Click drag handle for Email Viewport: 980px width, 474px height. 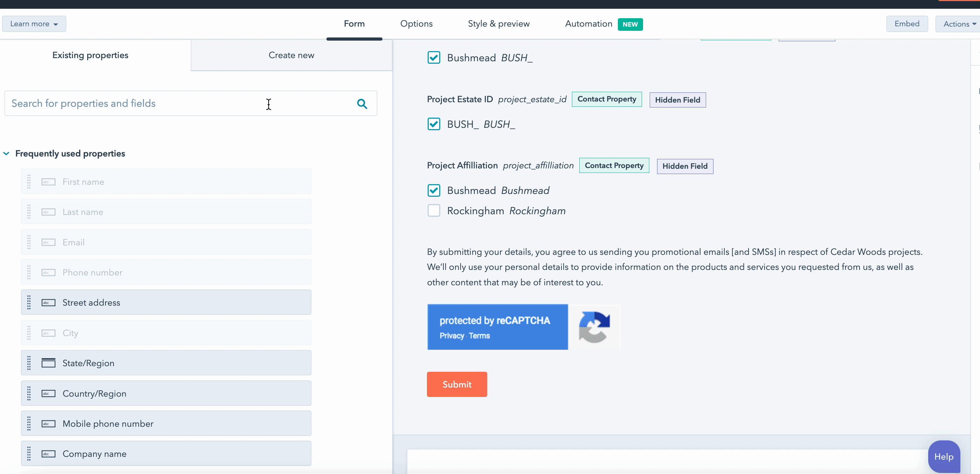pos(29,242)
